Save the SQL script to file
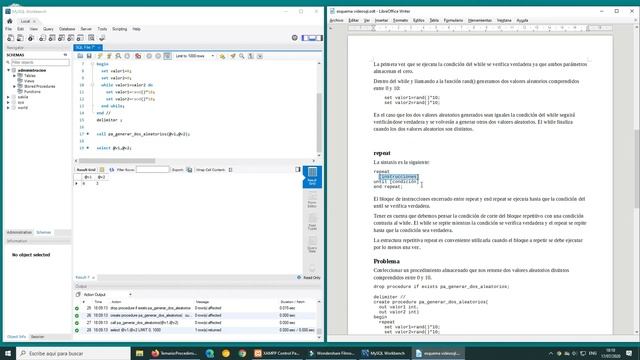This screenshot has width=640, height=360. [89, 56]
